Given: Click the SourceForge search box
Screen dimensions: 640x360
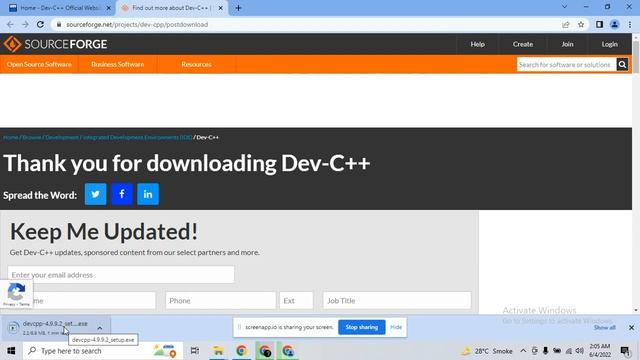Looking at the screenshot, I should coord(567,64).
